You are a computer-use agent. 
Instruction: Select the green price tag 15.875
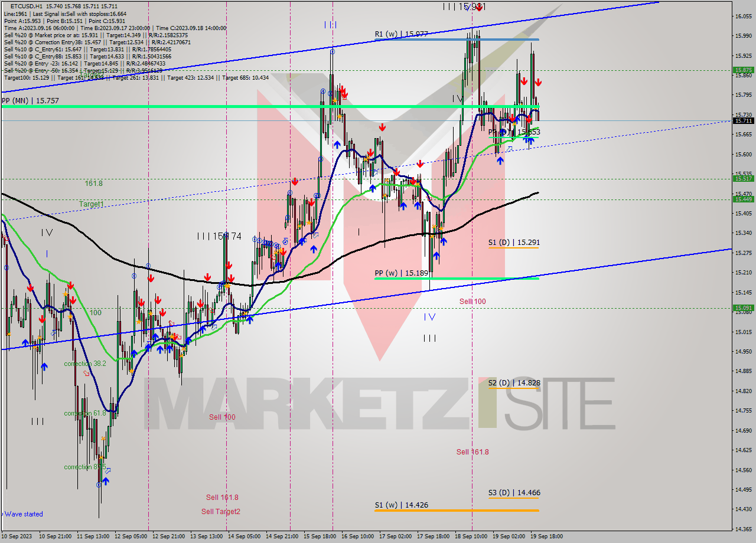point(744,70)
